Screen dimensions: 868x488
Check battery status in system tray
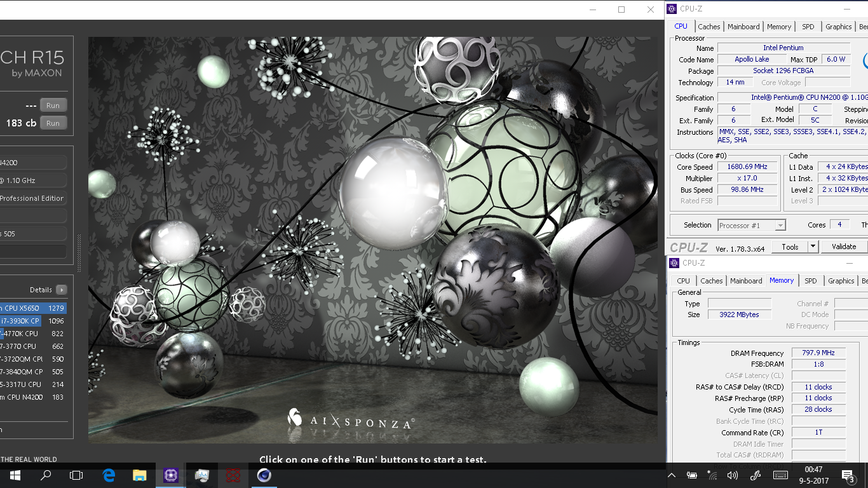[x=692, y=475]
